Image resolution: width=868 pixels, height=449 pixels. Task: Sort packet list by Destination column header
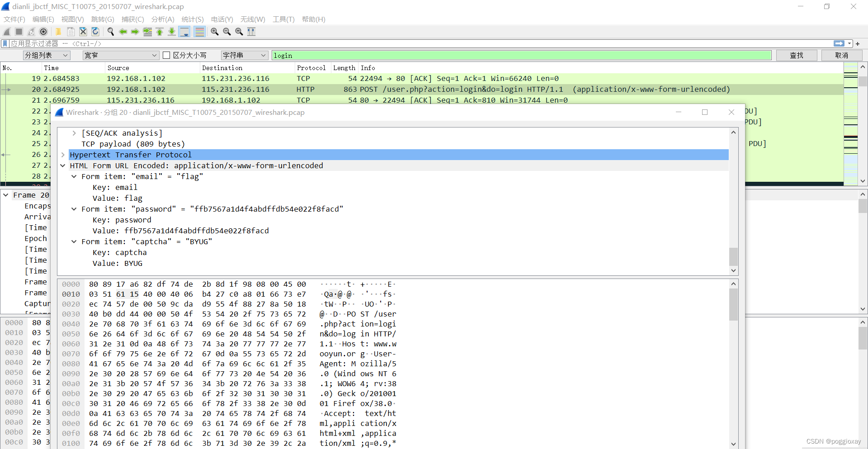coord(247,68)
